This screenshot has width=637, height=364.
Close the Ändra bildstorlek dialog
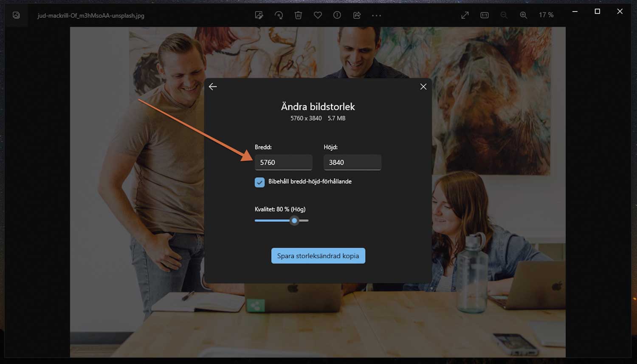click(x=423, y=87)
